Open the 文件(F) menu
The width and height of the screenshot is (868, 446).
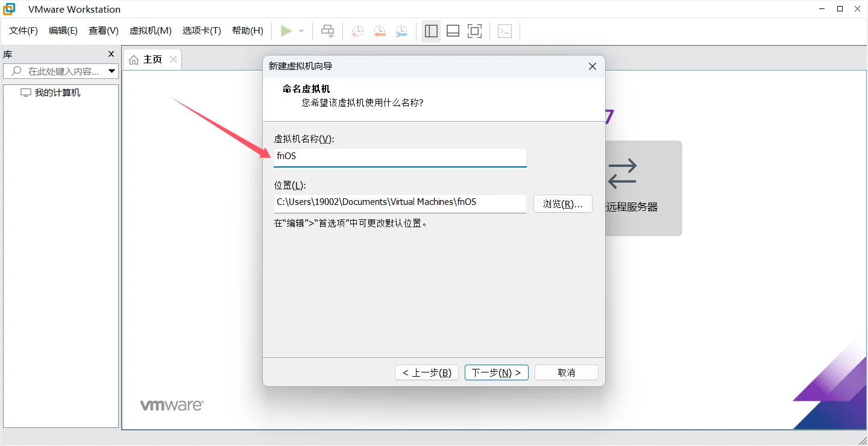coord(24,31)
